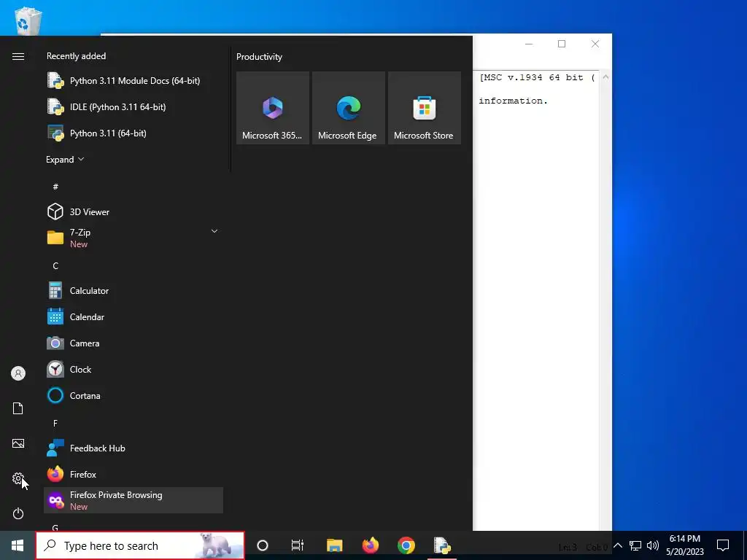Image resolution: width=747 pixels, height=560 pixels.
Task: Open Documents from Start sidebar
Action: (18, 408)
